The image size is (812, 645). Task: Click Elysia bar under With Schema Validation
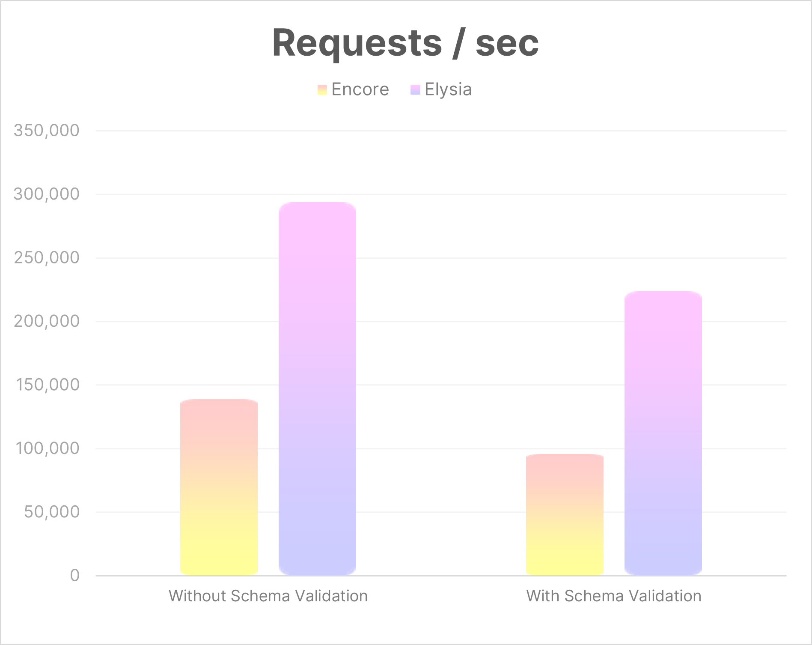click(663, 433)
